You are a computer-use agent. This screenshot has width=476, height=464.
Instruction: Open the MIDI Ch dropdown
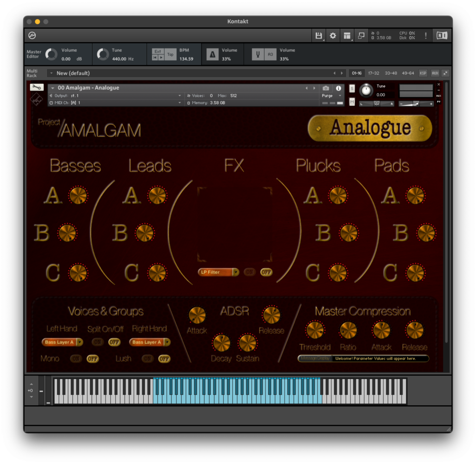pos(115,103)
